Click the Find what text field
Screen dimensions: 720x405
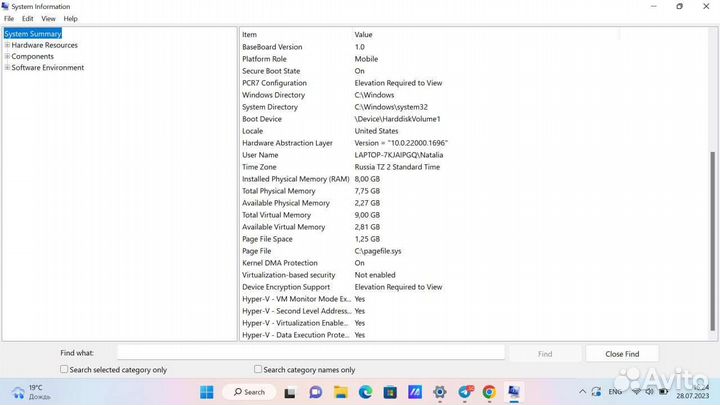pyautogui.click(x=310, y=353)
